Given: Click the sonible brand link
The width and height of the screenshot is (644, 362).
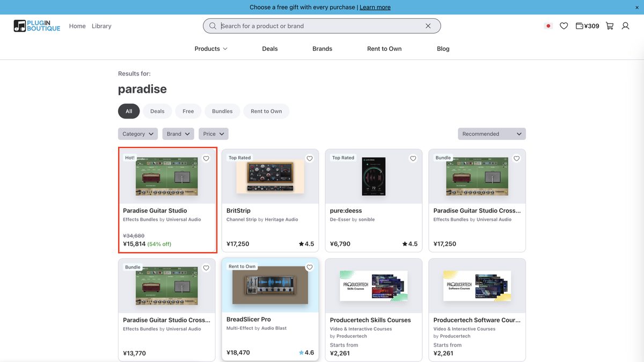Looking at the screenshot, I should pos(367,219).
